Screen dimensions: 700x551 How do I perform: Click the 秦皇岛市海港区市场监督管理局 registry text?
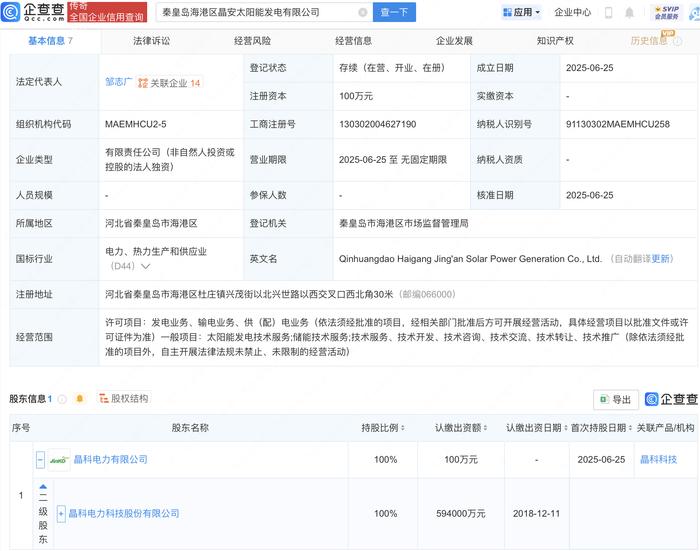pos(404,223)
